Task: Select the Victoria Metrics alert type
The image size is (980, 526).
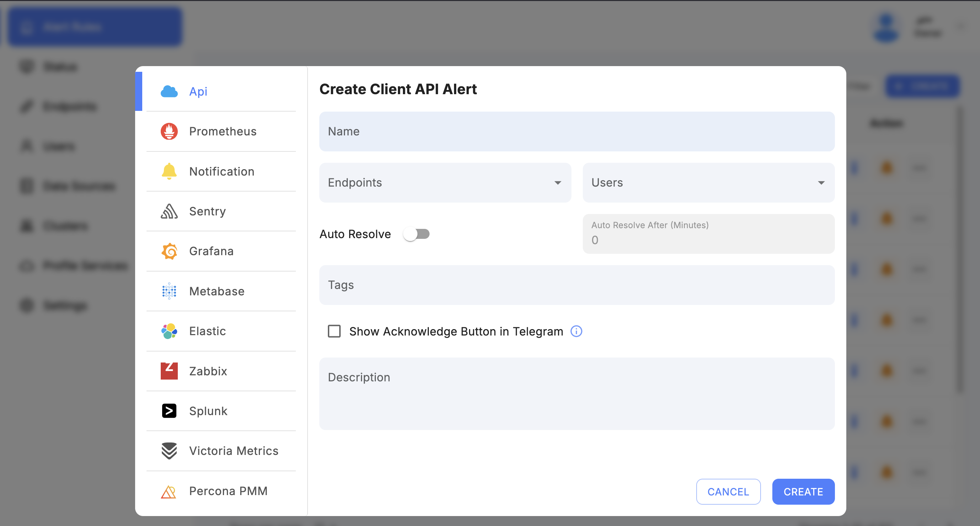Action: 221,451
